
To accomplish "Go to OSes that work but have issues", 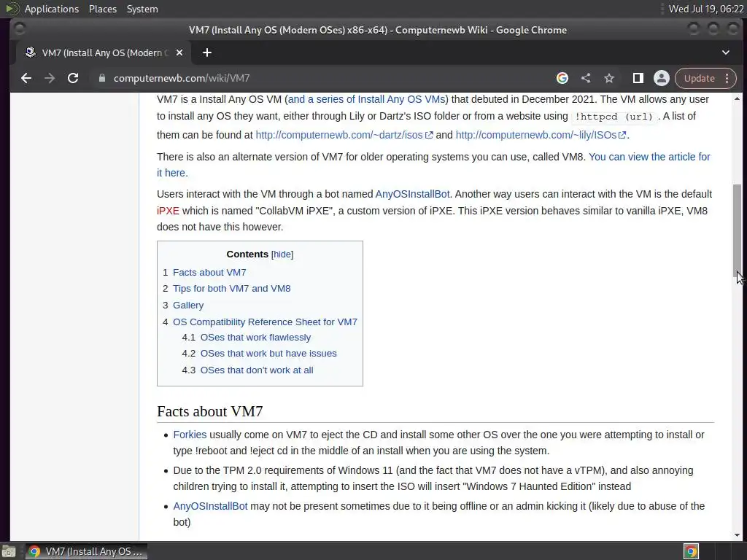I will [268, 354].
